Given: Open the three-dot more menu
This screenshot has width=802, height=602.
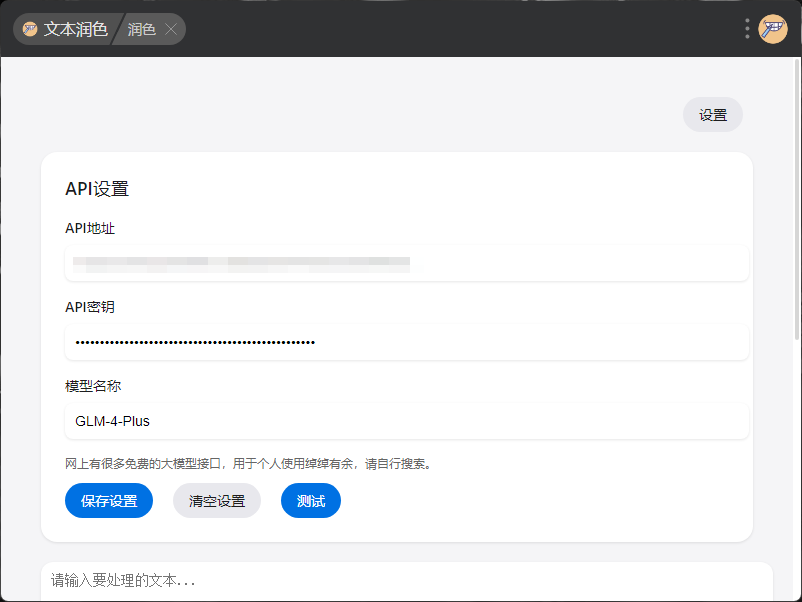Looking at the screenshot, I should [x=747, y=29].
